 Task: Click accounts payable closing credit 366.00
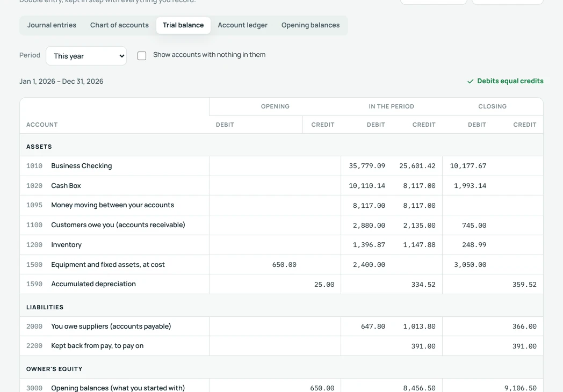point(524,326)
